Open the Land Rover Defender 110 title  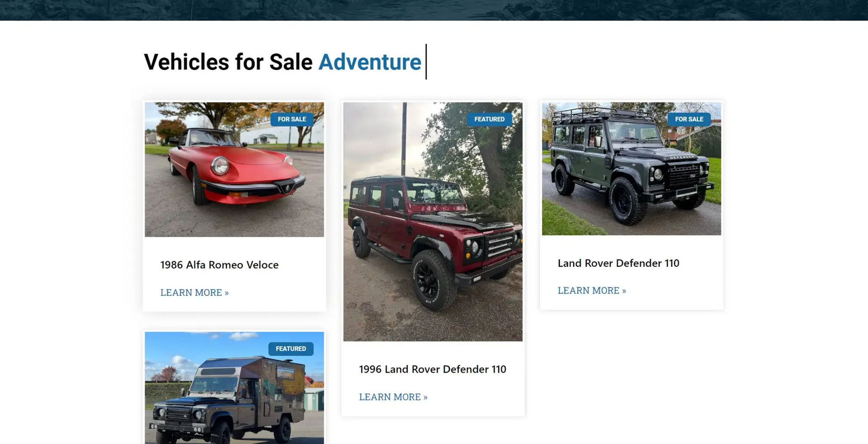pyautogui.click(x=618, y=263)
